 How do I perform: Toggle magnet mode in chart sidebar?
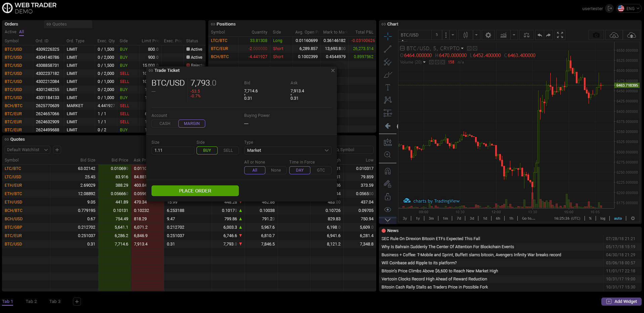(388, 171)
